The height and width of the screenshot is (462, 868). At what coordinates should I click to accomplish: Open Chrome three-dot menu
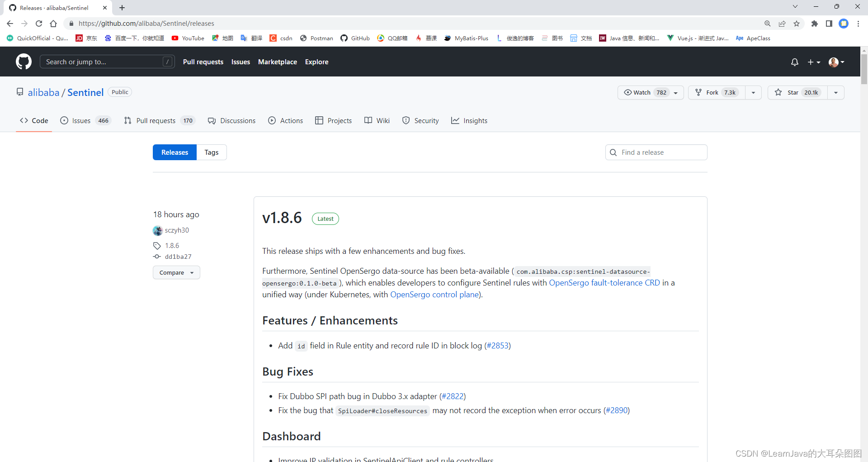(x=858, y=24)
